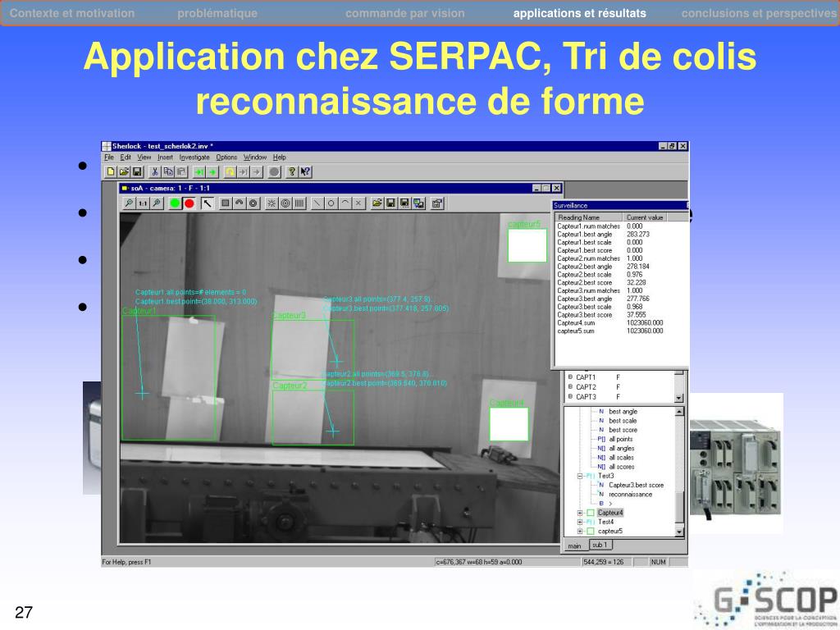Click the 1:1 zoom button
The height and width of the screenshot is (630, 840).
coord(143,203)
